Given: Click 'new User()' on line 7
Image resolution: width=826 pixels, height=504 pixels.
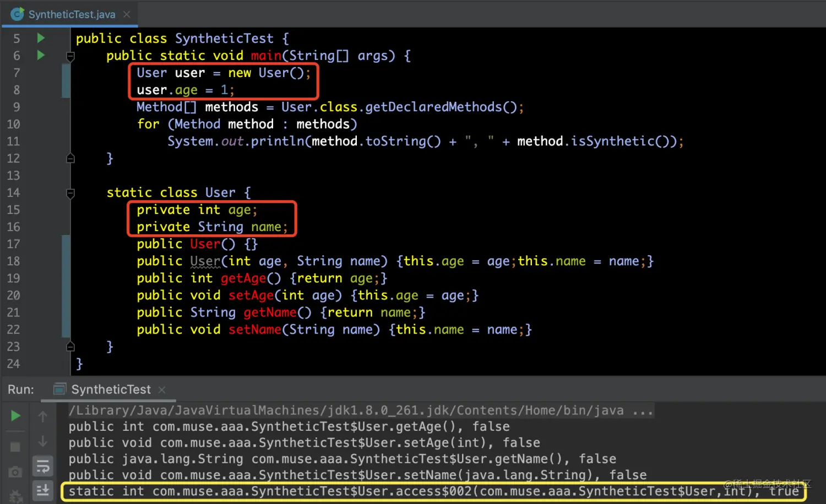Looking at the screenshot, I should pyautogui.click(x=266, y=73).
